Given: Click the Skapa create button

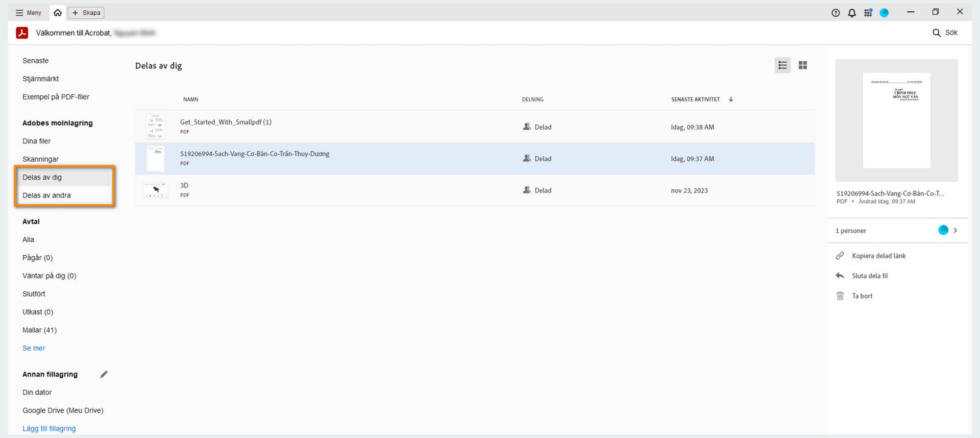Looking at the screenshot, I should coord(86,13).
